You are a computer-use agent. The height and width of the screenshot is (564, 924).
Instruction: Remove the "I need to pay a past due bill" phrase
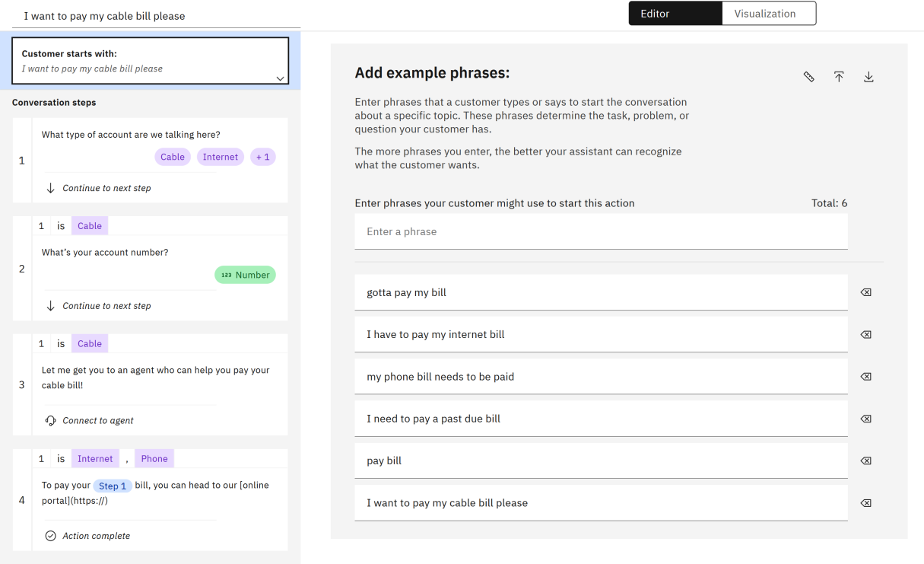(x=865, y=419)
